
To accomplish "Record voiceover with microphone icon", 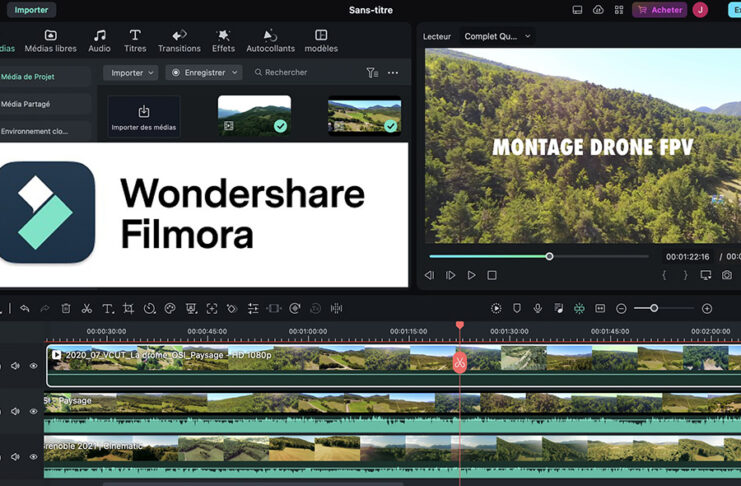I will pos(538,308).
